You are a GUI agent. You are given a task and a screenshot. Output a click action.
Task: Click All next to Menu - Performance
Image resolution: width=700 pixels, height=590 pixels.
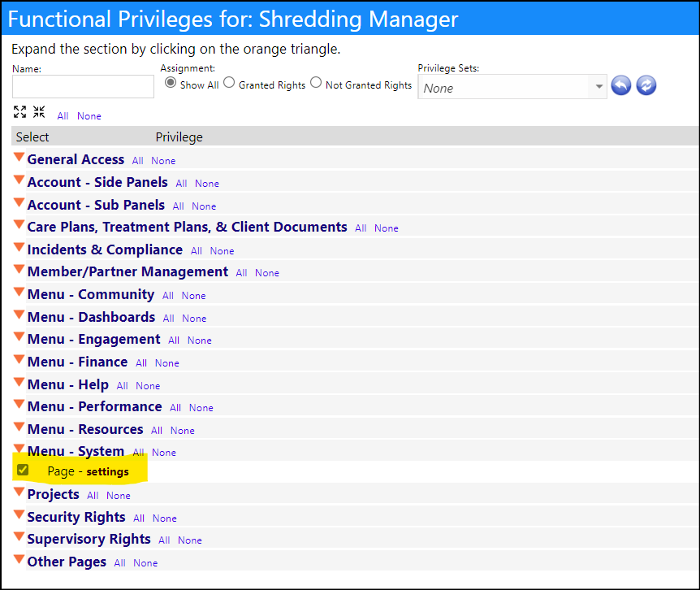[x=175, y=408]
